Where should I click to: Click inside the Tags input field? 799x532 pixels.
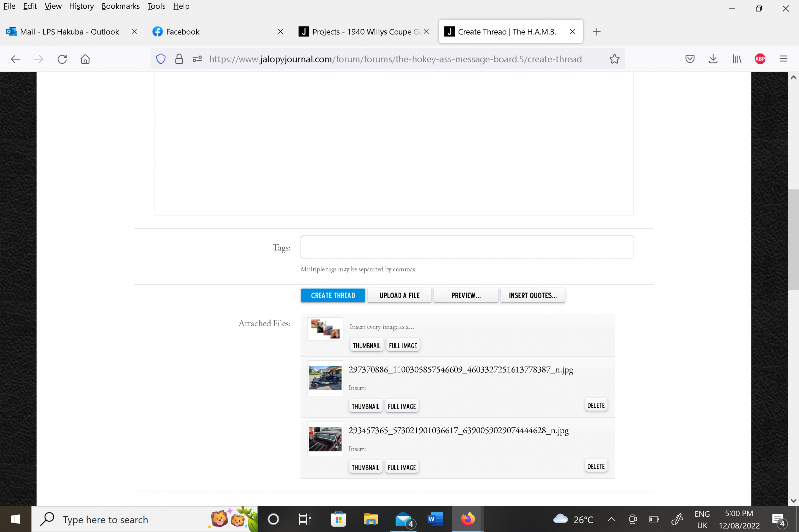click(x=466, y=247)
